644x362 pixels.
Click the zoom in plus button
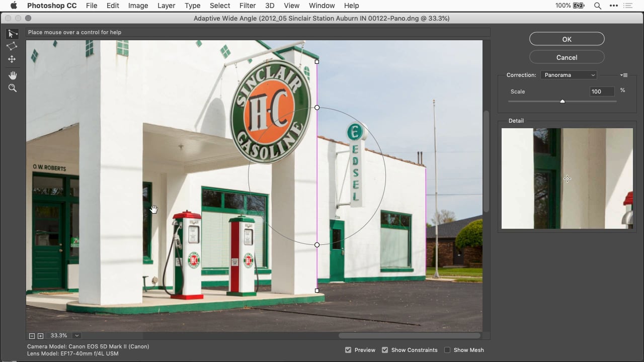40,336
